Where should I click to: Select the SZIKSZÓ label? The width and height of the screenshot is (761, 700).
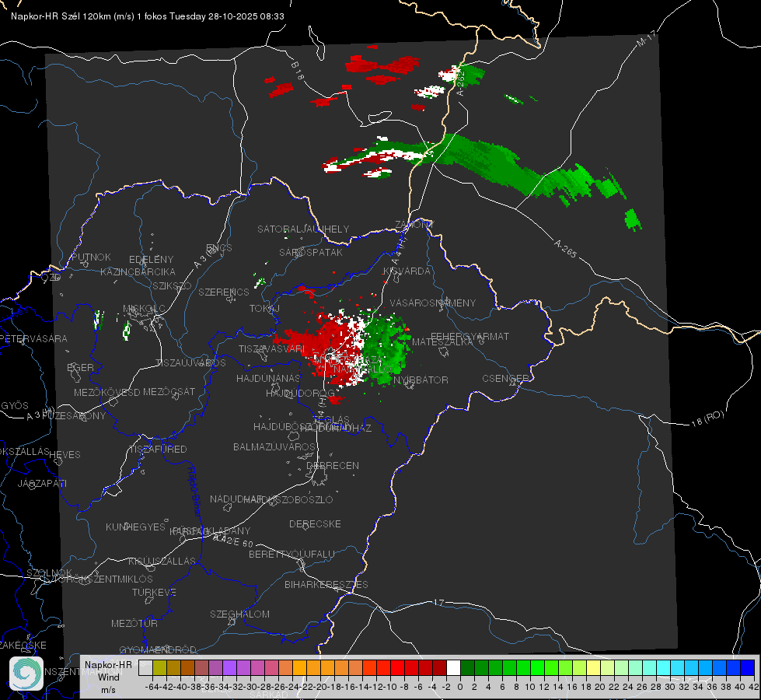tap(172, 285)
